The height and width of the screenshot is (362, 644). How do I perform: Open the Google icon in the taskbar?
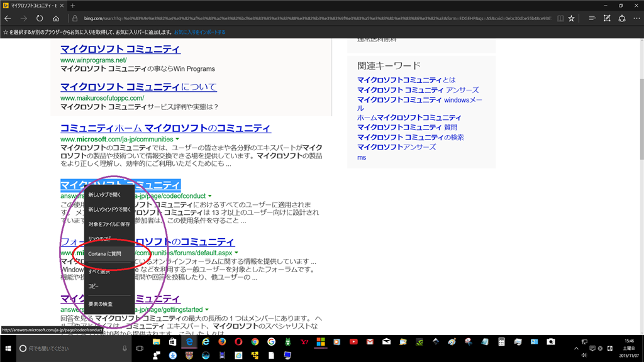pyautogui.click(x=271, y=342)
